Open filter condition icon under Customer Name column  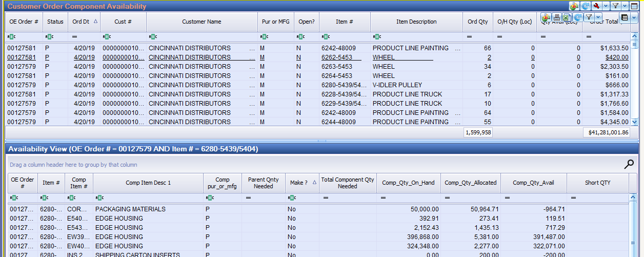coord(152,37)
